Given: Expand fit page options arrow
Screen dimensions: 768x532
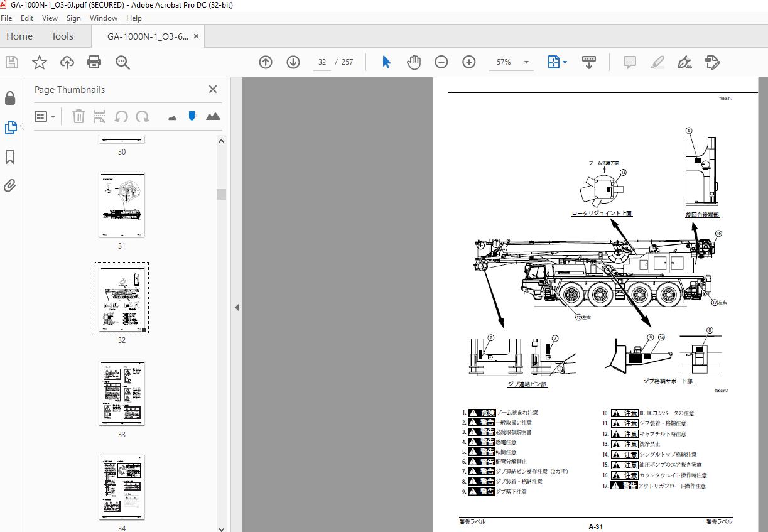Looking at the screenshot, I should click(565, 62).
